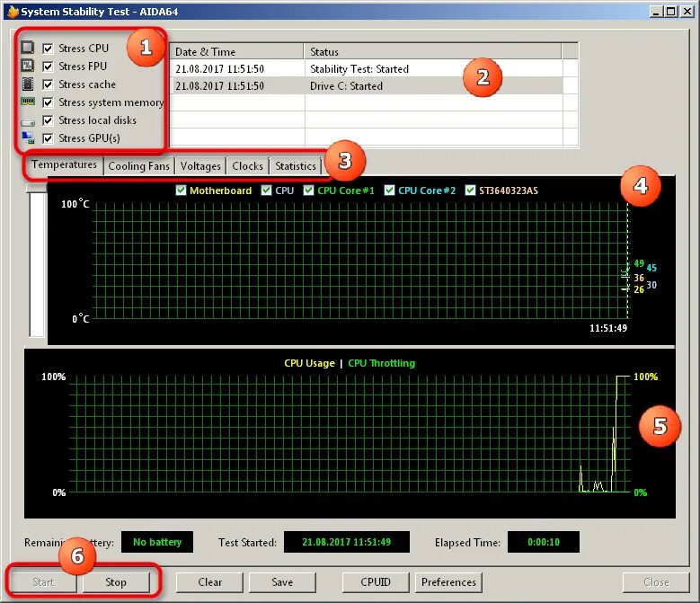This screenshot has height=603, width=700.
Task: Click the green RAM module icon
Action: [x=28, y=102]
